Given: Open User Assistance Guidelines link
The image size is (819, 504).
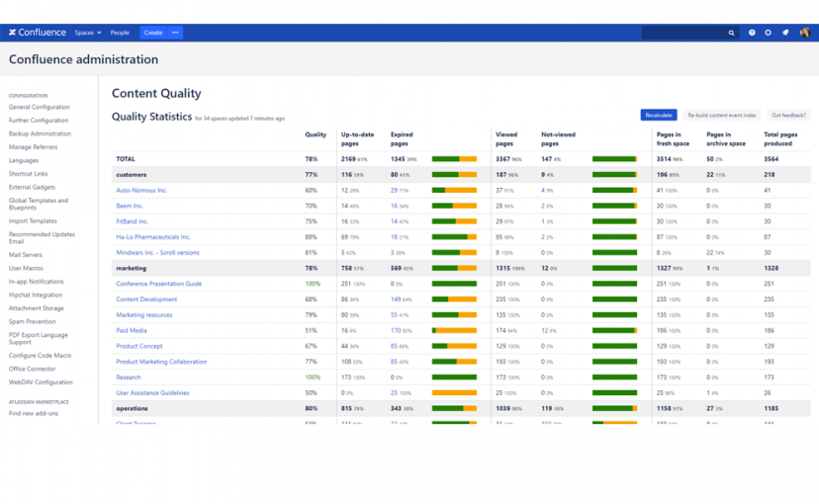Looking at the screenshot, I should pos(152,393).
